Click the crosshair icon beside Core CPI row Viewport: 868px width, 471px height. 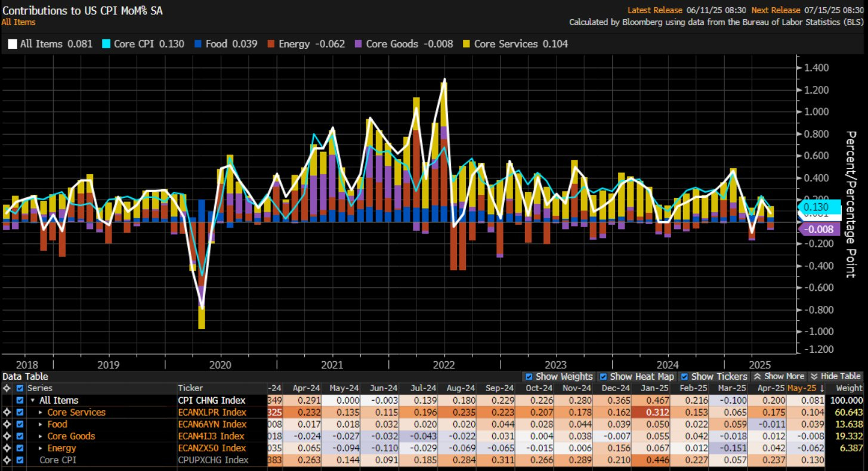coord(6,460)
